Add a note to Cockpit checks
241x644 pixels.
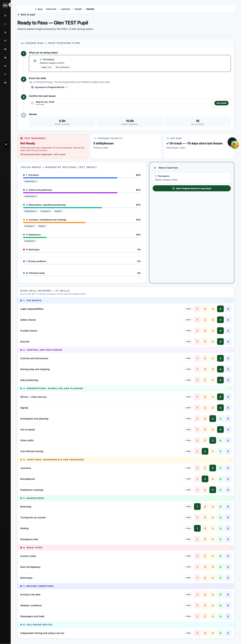coord(188,331)
